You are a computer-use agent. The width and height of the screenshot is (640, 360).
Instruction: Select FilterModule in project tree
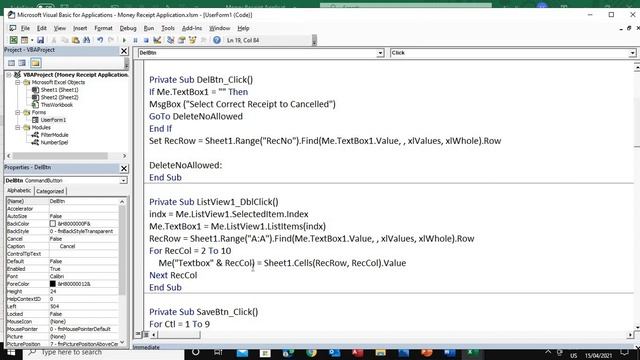pyautogui.click(x=54, y=135)
